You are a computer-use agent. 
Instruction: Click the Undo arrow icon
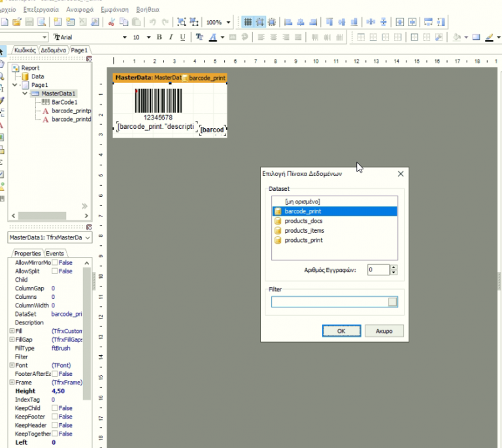(153, 22)
